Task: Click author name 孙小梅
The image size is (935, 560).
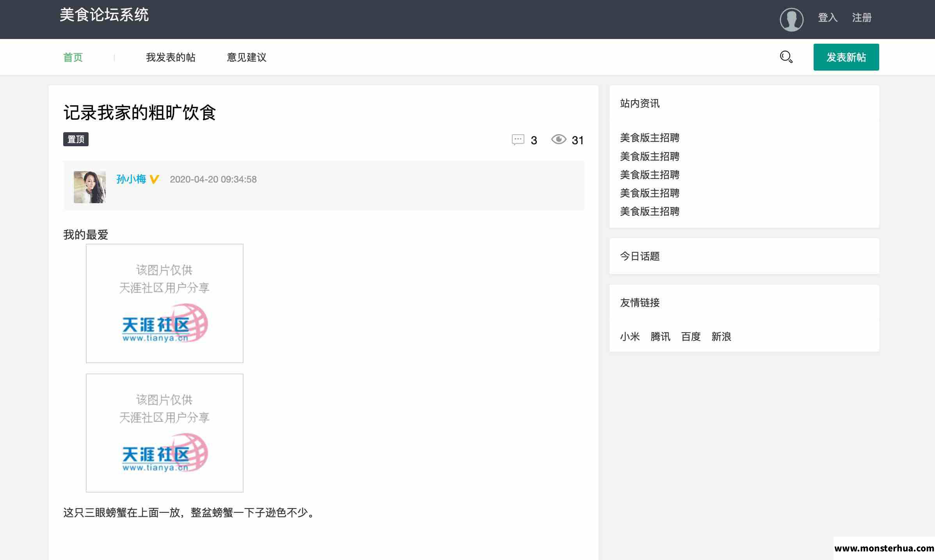Action: (x=131, y=179)
